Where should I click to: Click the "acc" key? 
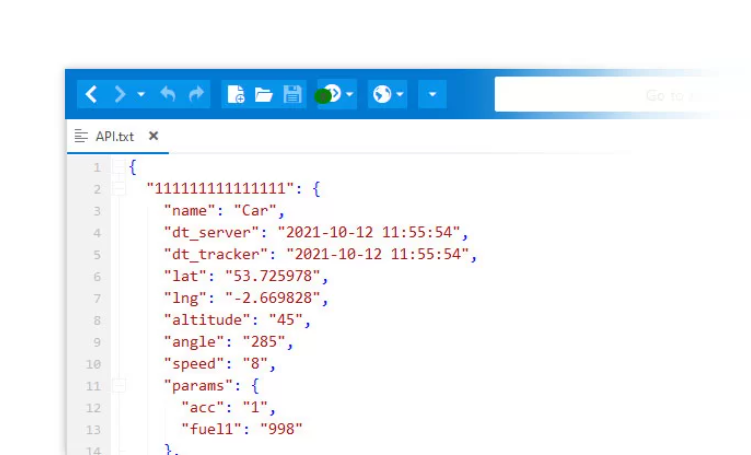tap(203, 407)
